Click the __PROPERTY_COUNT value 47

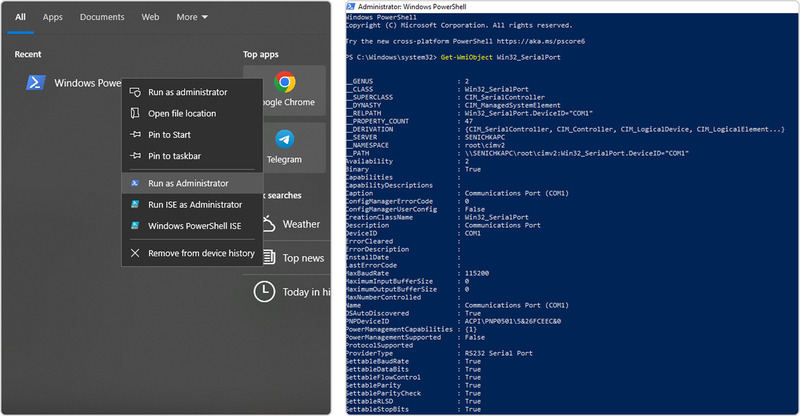pyautogui.click(x=468, y=121)
